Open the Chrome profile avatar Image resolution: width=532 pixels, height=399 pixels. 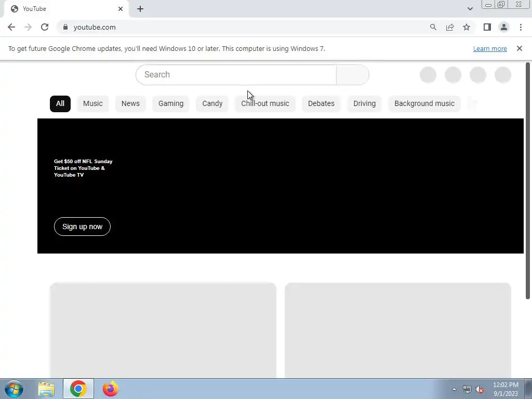pos(504,27)
